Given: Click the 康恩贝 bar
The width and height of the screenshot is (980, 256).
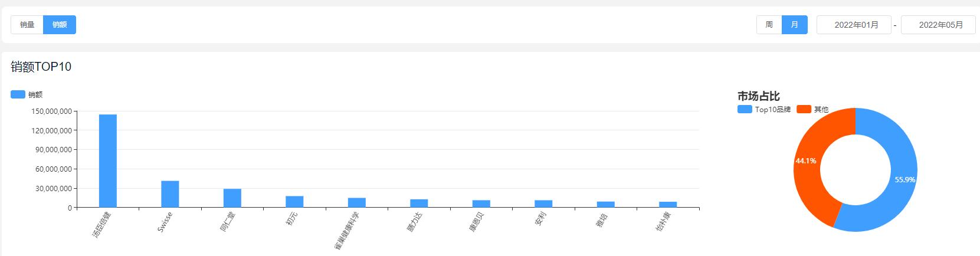Looking at the screenshot, I should (481, 204).
